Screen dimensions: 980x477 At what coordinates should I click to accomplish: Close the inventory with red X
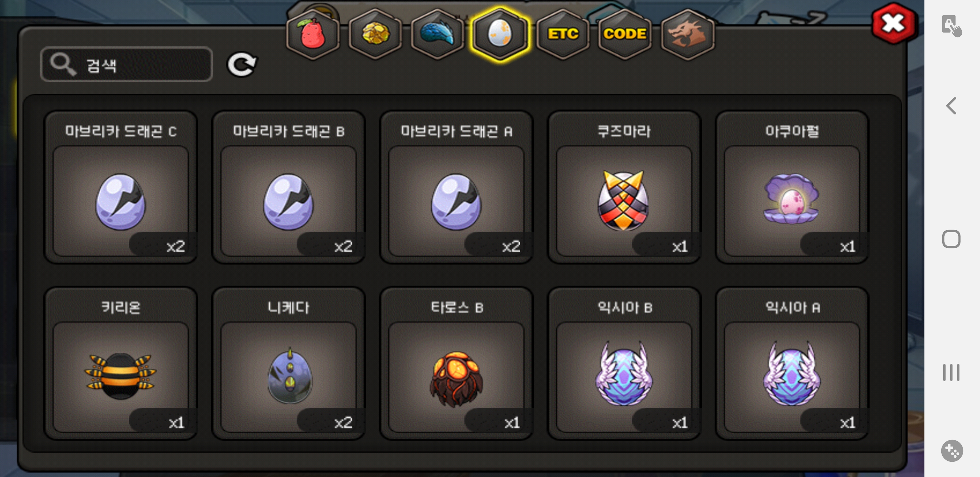[893, 24]
